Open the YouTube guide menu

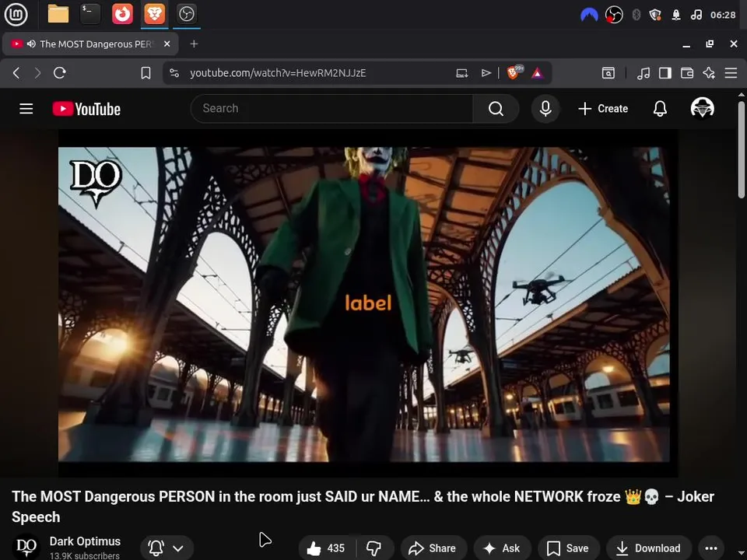pyautogui.click(x=26, y=109)
